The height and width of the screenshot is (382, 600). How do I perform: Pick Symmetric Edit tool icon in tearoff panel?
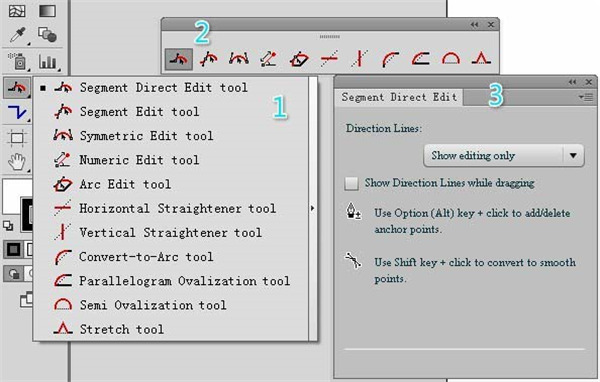[x=239, y=59]
